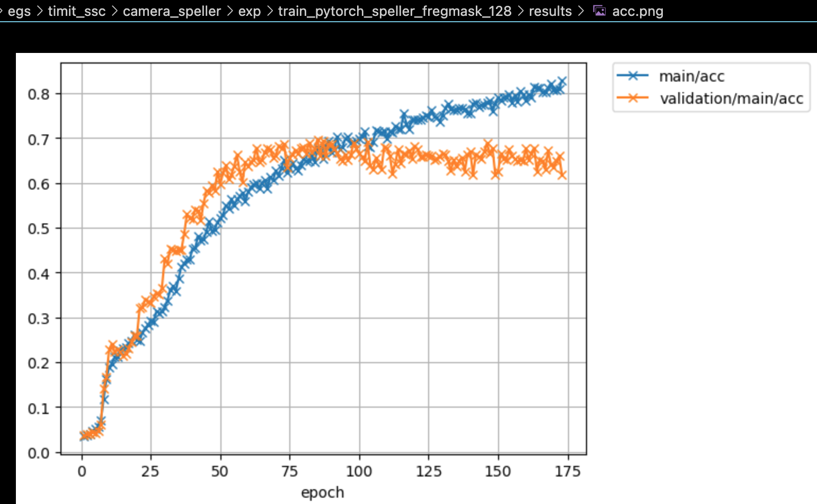This screenshot has width=817, height=504.
Task: Click the blue legend line marker
Action: (x=633, y=76)
